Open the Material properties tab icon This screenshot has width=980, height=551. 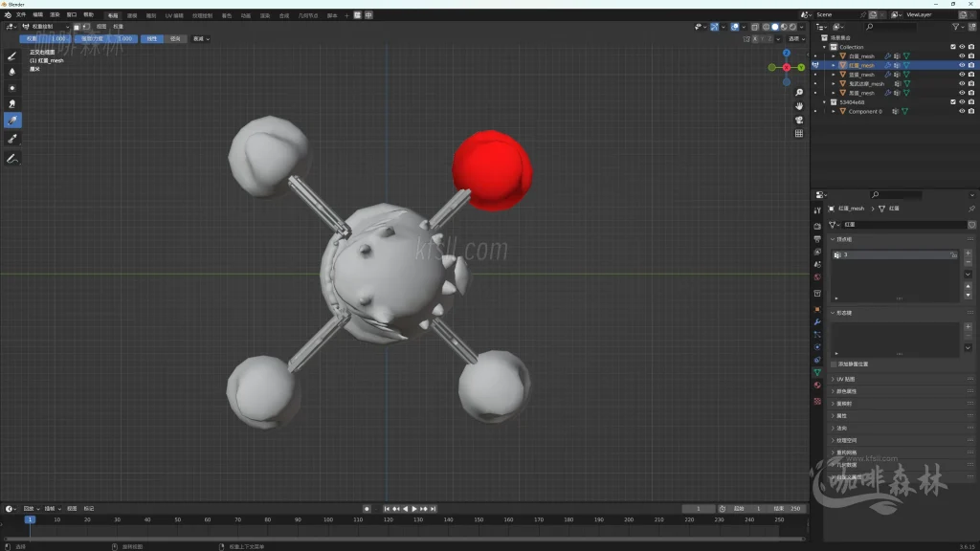point(817,385)
